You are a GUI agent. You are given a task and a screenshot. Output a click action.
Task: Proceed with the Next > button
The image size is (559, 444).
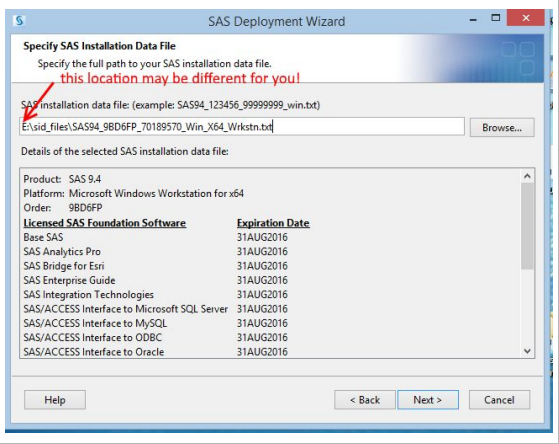[x=428, y=399]
